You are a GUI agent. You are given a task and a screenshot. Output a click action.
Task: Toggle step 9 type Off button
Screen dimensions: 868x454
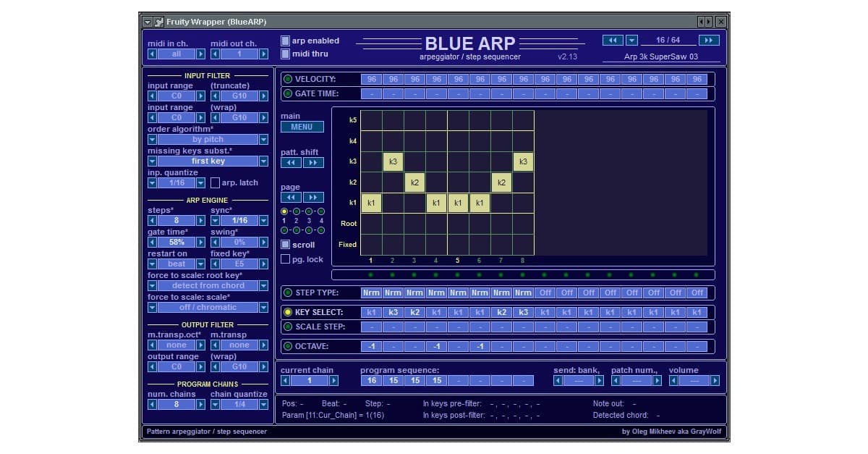[545, 293]
